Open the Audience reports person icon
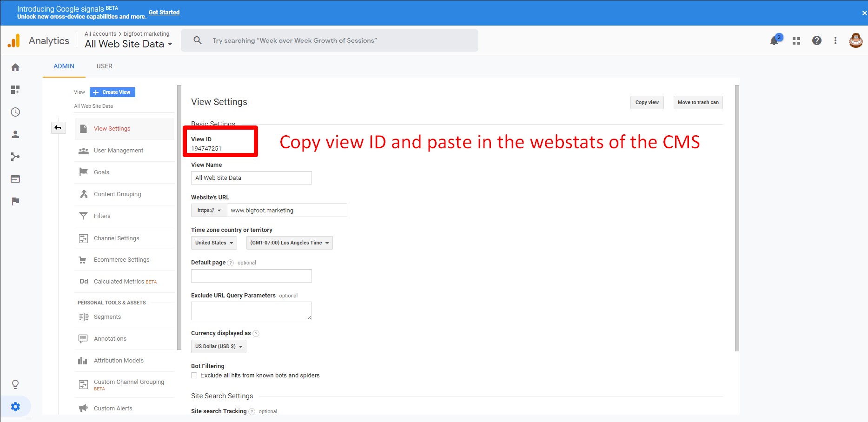Viewport: 868px width, 422px height. tap(15, 134)
